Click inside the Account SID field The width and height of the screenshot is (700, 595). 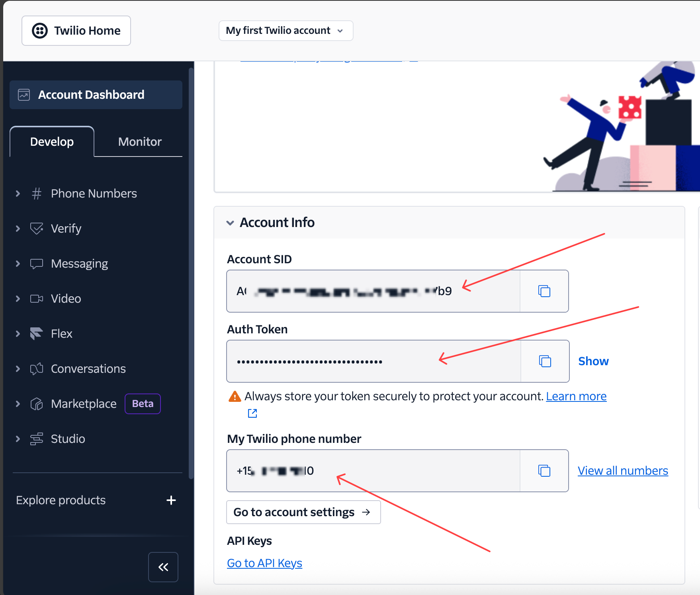(x=373, y=291)
